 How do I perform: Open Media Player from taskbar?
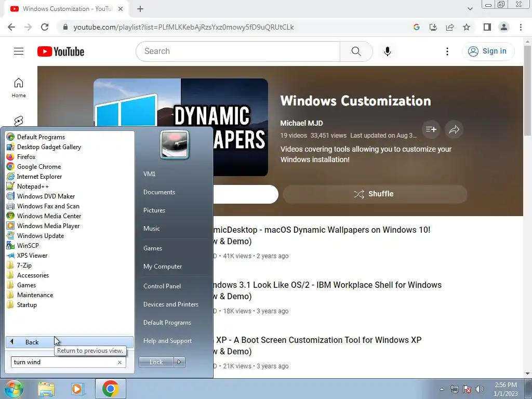(x=77, y=389)
